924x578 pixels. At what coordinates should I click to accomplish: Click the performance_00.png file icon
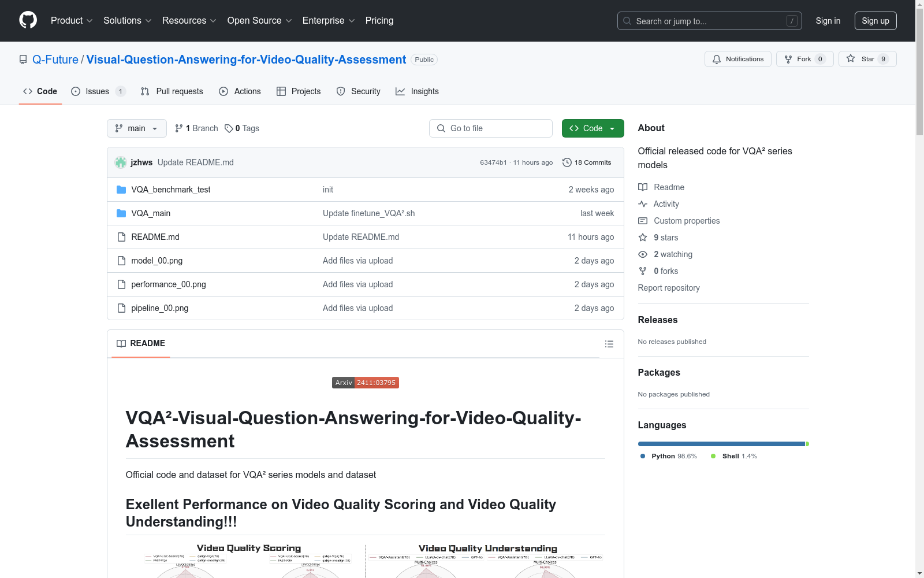click(121, 284)
